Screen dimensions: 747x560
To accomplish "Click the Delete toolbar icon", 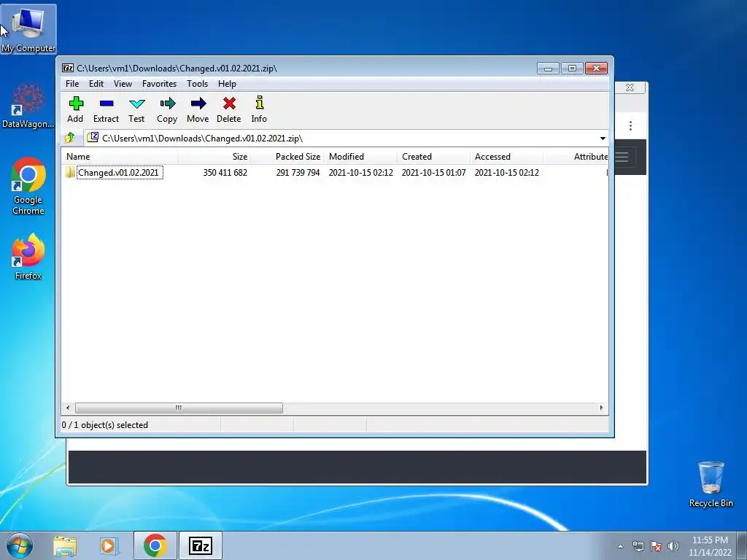I will [229, 109].
